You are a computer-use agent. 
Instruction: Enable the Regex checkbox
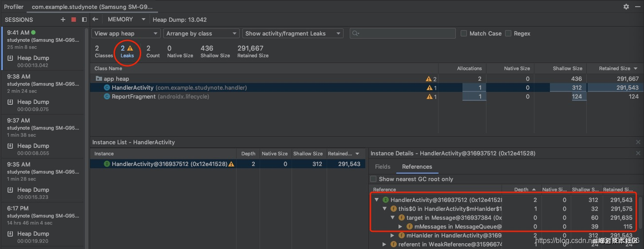[508, 33]
